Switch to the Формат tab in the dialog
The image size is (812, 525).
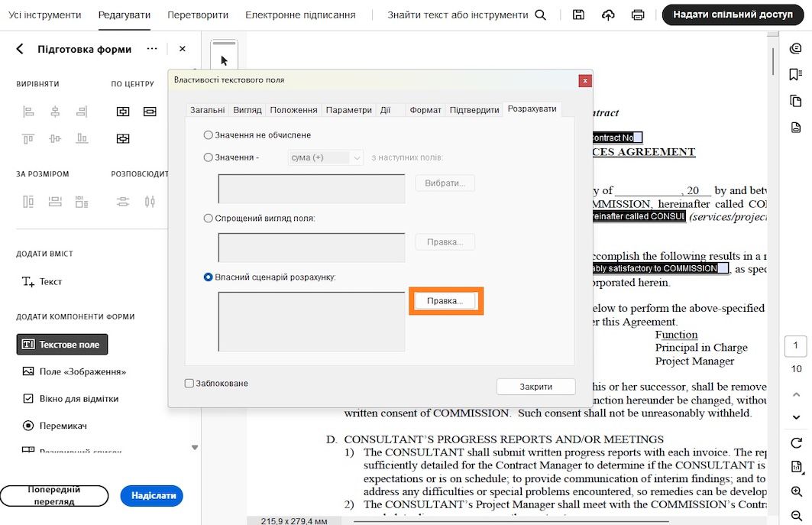click(425, 109)
